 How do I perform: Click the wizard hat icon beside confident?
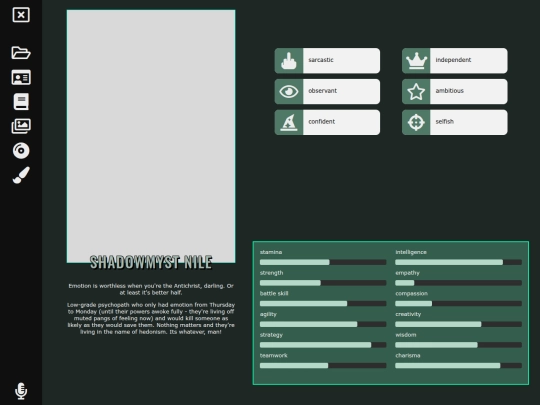(x=289, y=122)
